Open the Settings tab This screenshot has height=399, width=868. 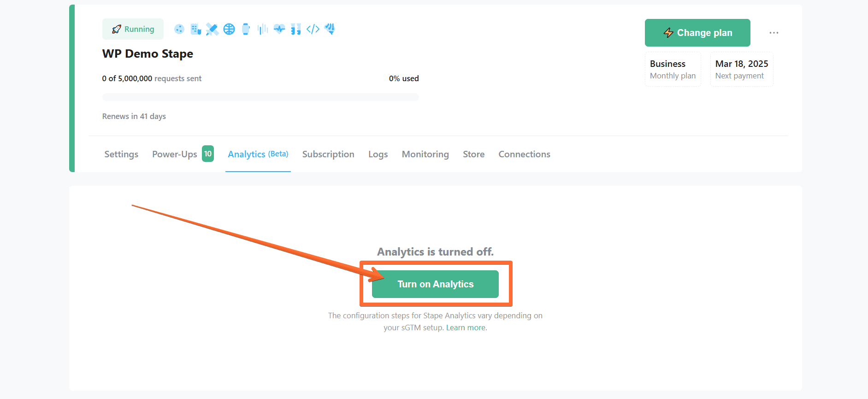tap(121, 154)
